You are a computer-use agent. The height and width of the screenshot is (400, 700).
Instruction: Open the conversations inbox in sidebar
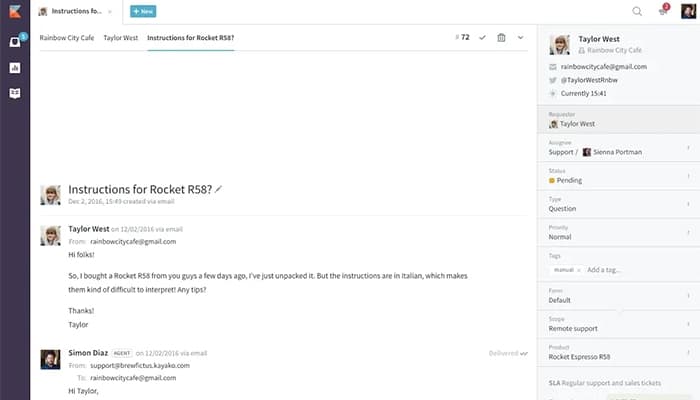[x=14, y=42]
